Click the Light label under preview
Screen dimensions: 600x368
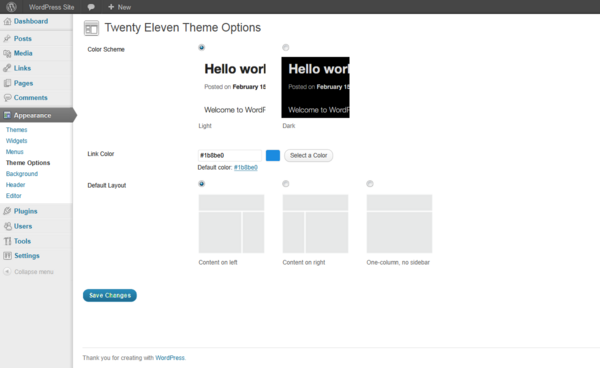[205, 126]
